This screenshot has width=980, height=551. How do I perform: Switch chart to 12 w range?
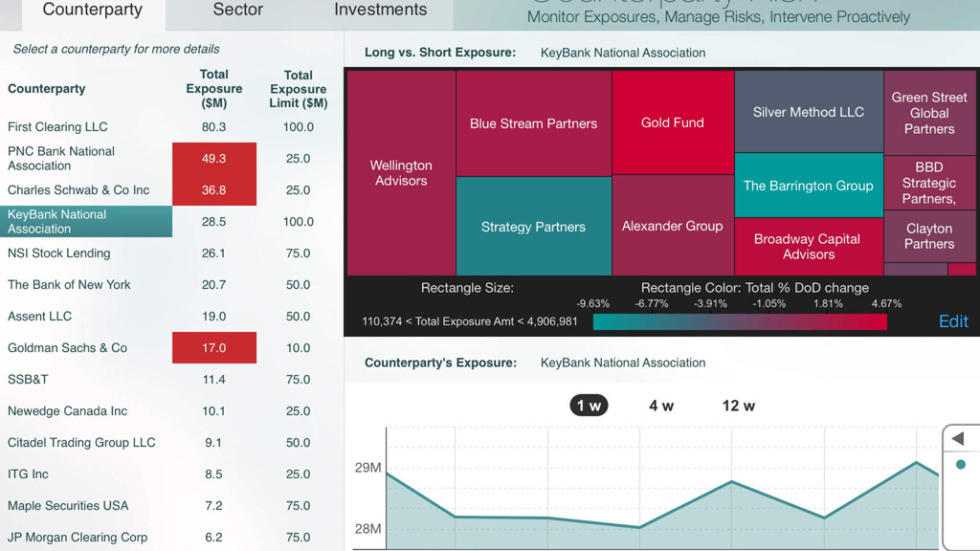(x=738, y=406)
